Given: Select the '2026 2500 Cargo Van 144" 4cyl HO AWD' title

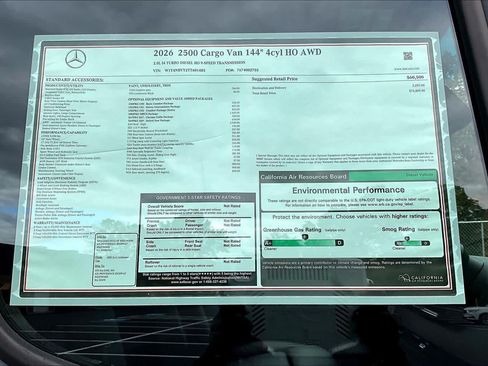Looking at the screenshot, I should click(x=237, y=53).
